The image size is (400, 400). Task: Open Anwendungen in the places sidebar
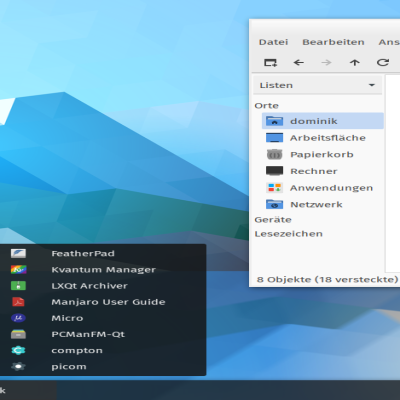click(323, 188)
